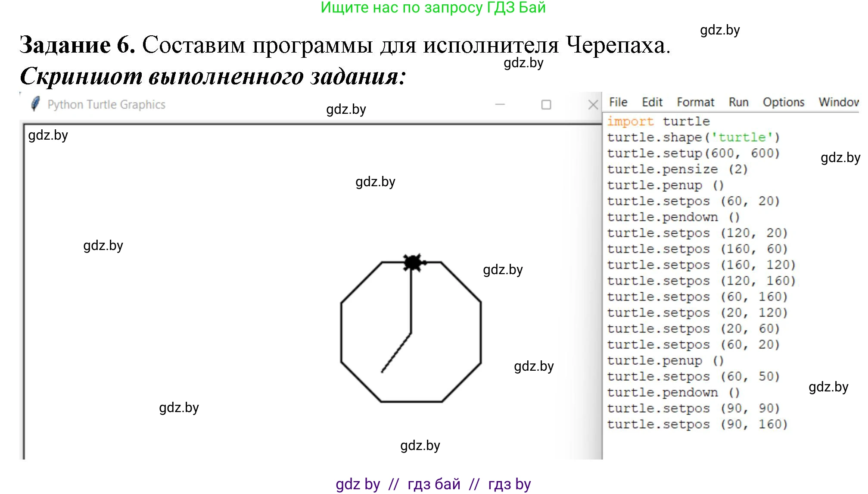868x494 pixels.
Task: Open the Edit menu
Action: tap(652, 102)
